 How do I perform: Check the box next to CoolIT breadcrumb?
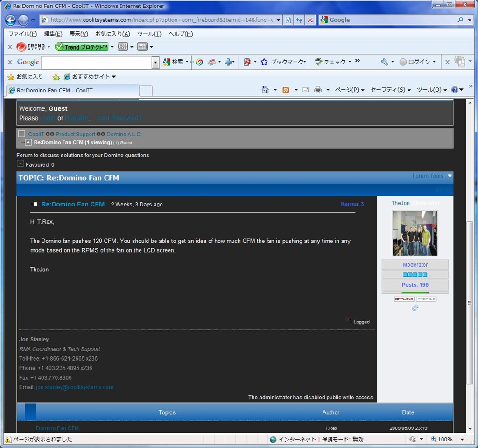[21, 134]
